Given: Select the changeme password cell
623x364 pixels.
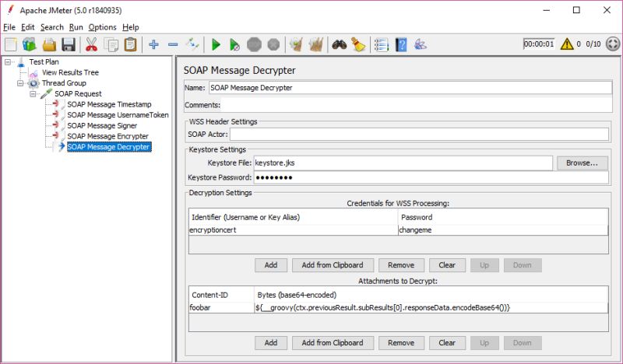Looking at the screenshot, I should (x=503, y=230).
